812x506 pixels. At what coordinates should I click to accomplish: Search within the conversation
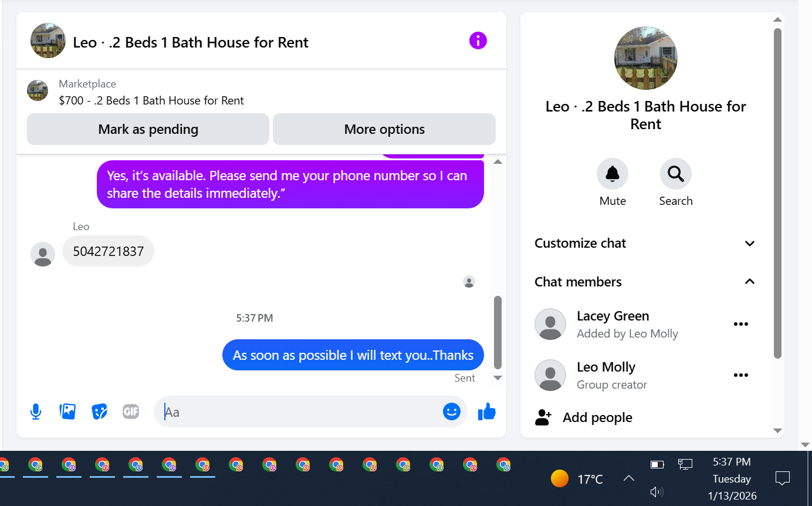tap(676, 174)
